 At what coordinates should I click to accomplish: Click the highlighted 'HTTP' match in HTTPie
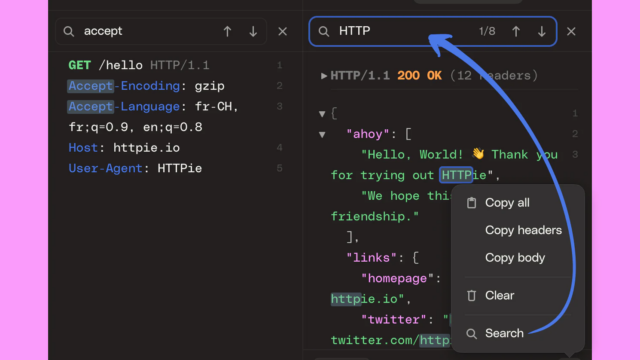tap(456, 176)
